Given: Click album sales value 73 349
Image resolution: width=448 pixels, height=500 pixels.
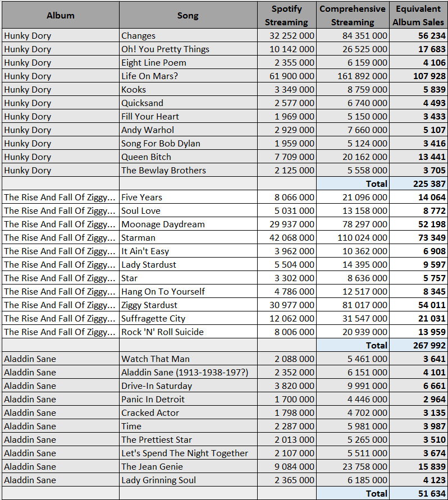Looking at the screenshot, I should 418,237.
